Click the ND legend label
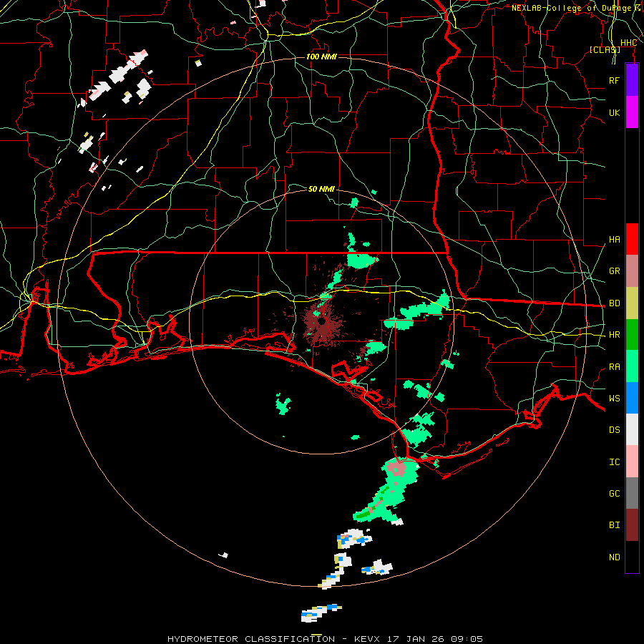 coord(614,557)
